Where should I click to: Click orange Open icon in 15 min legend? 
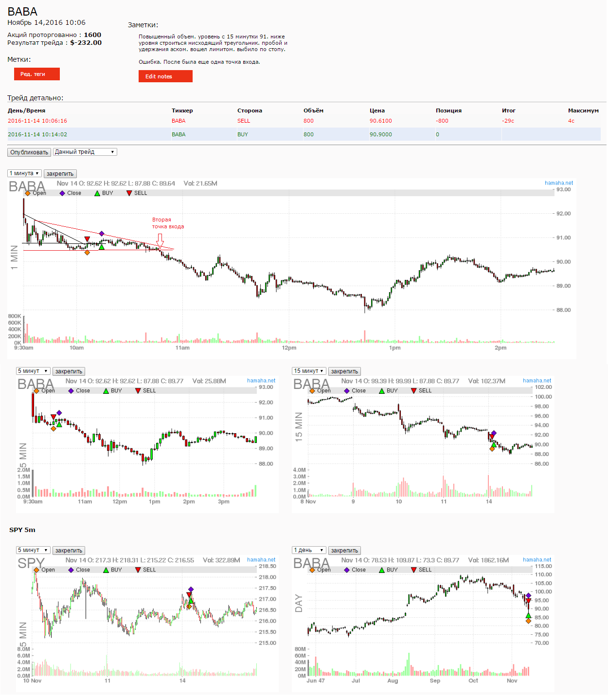[312, 391]
